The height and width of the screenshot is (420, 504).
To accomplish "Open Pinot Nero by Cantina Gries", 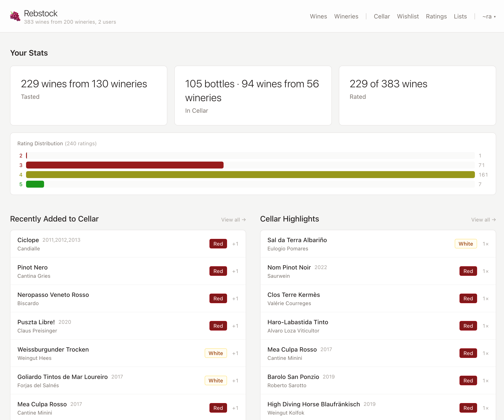I will tap(128, 271).
